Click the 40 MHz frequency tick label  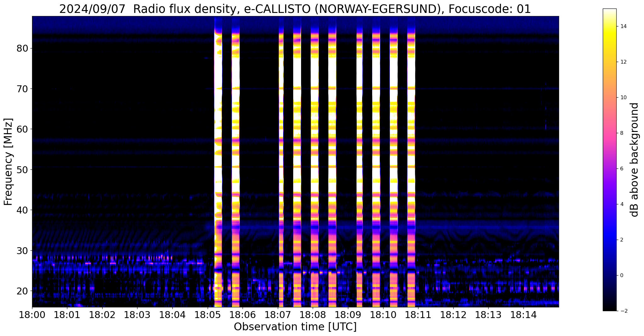(22, 210)
